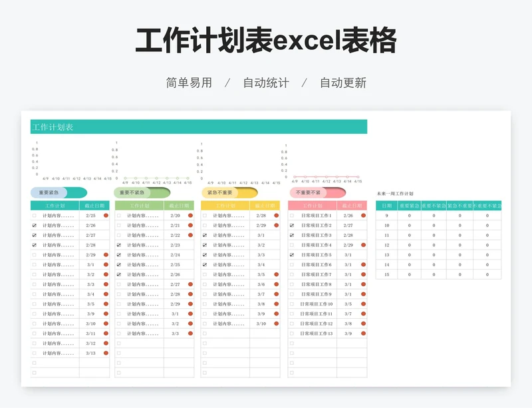Select the pink 不重要不紧 pill label

[x=308, y=192]
